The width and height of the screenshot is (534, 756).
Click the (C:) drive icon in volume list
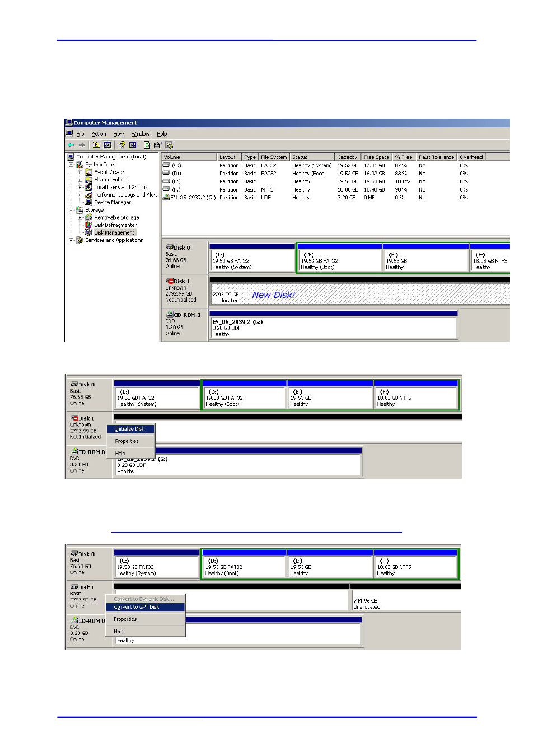tap(166, 165)
